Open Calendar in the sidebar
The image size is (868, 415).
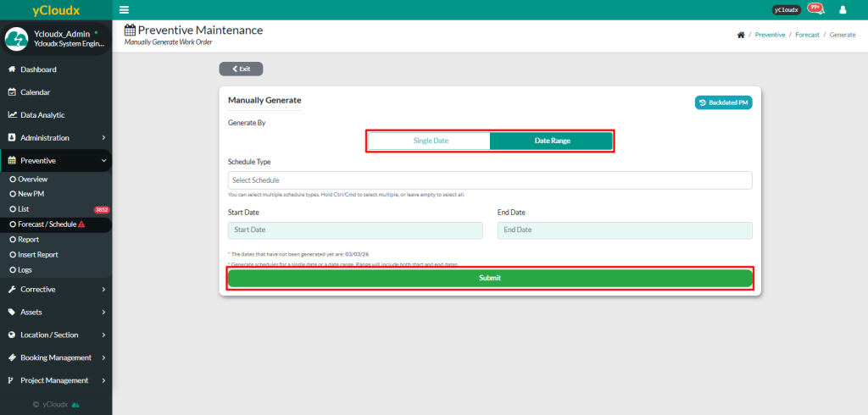click(x=35, y=92)
